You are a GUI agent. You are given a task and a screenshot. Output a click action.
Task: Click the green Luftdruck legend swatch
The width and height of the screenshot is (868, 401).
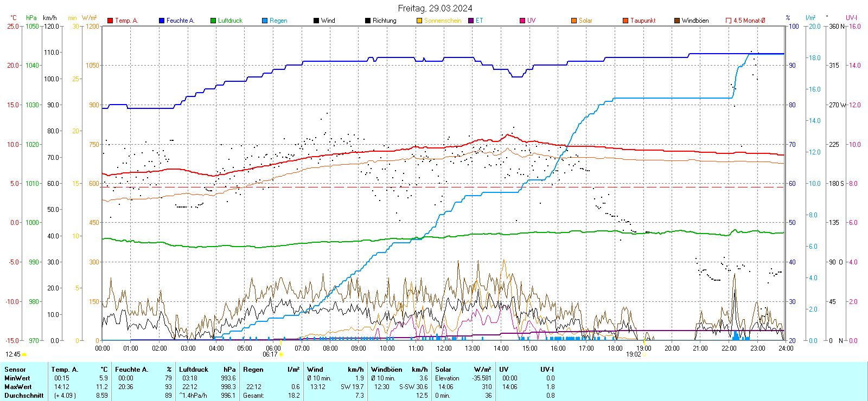click(x=213, y=21)
